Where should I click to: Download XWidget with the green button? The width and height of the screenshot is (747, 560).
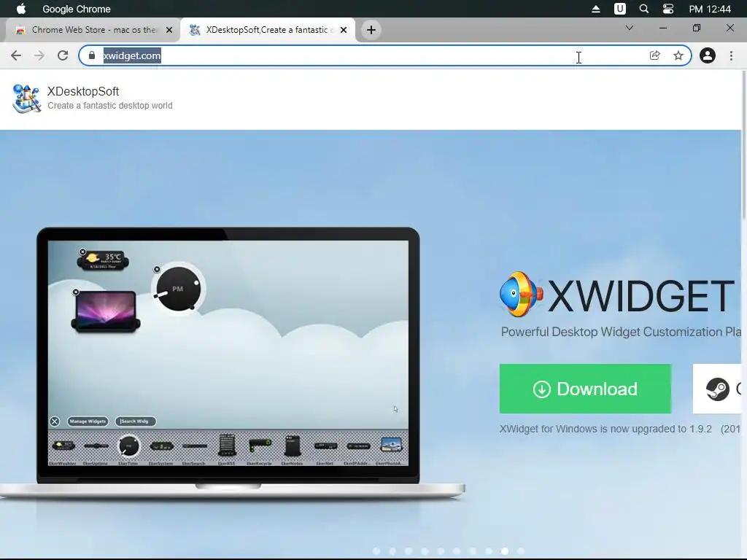click(586, 389)
